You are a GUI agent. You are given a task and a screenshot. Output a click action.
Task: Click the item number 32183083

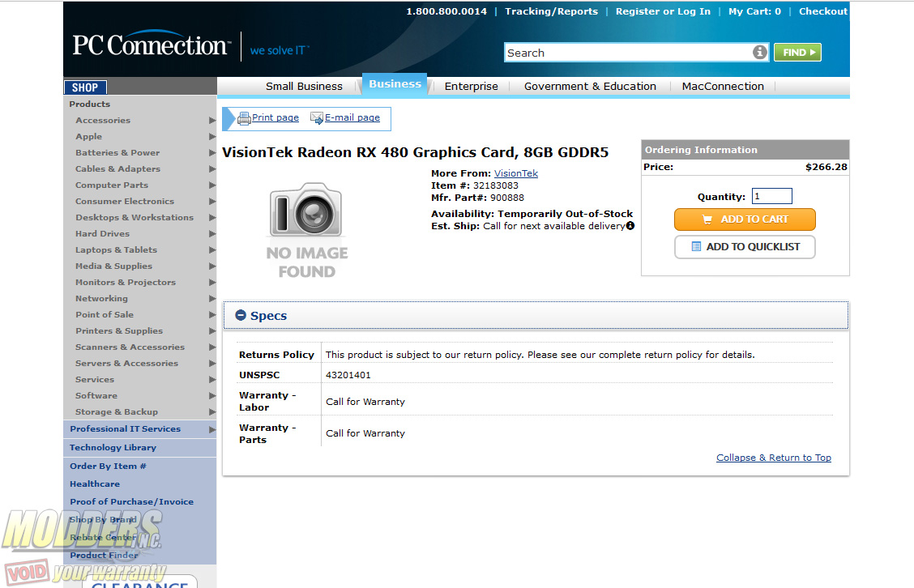click(x=495, y=186)
